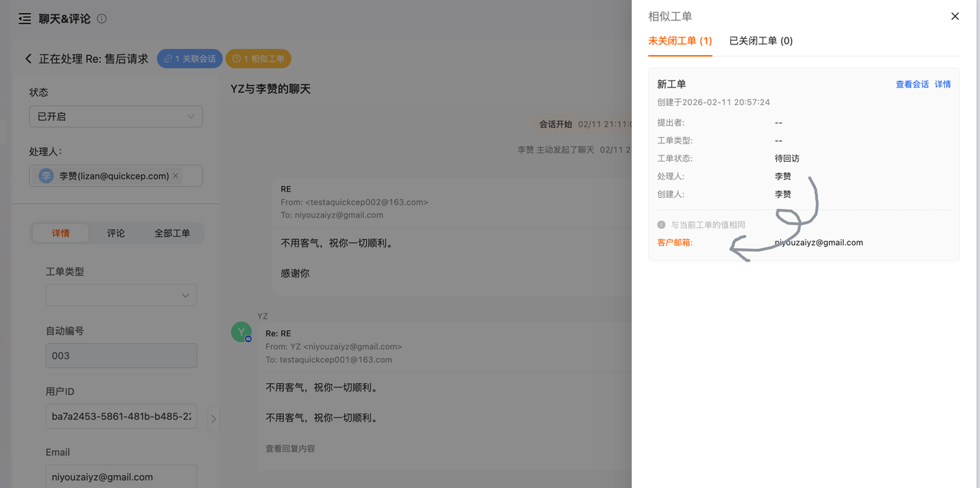This screenshot has width=980, height=488.
Task: Switch to the 已关闭工单 (0) tab
Action: [x=760, y=41]
